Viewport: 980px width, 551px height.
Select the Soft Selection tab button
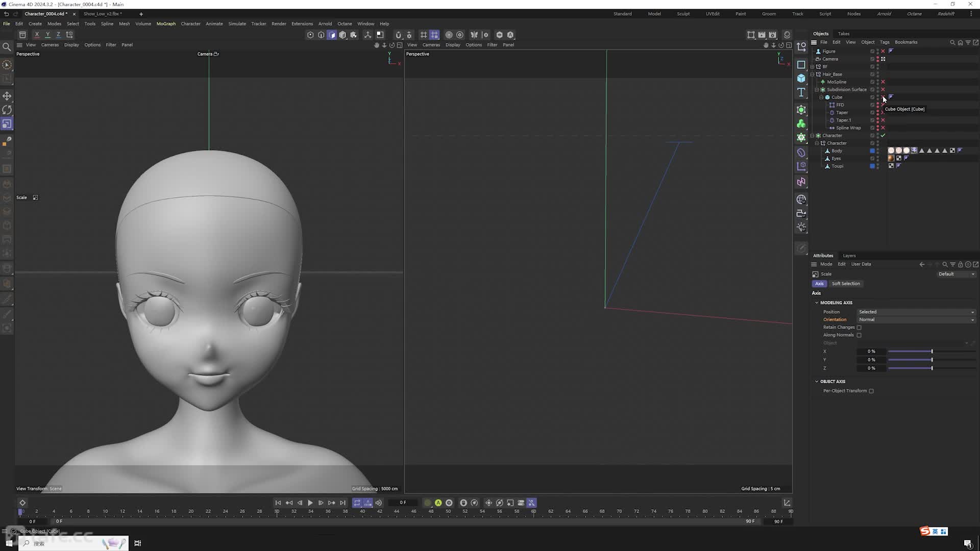[x=846, y=284]
